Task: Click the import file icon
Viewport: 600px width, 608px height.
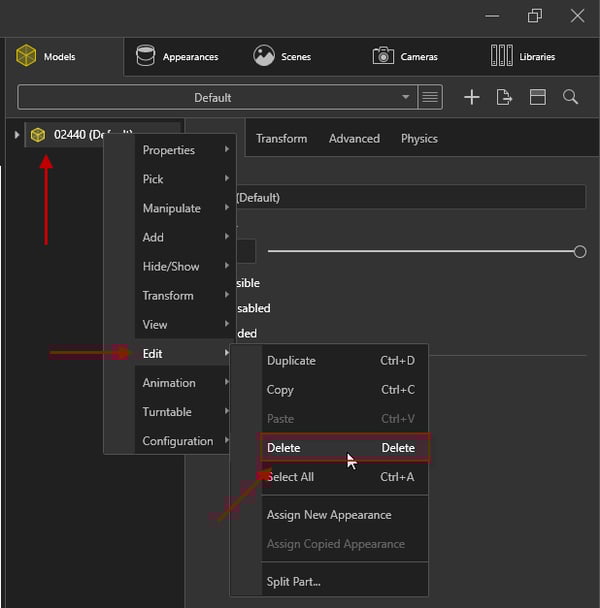Action: point(504,97)
